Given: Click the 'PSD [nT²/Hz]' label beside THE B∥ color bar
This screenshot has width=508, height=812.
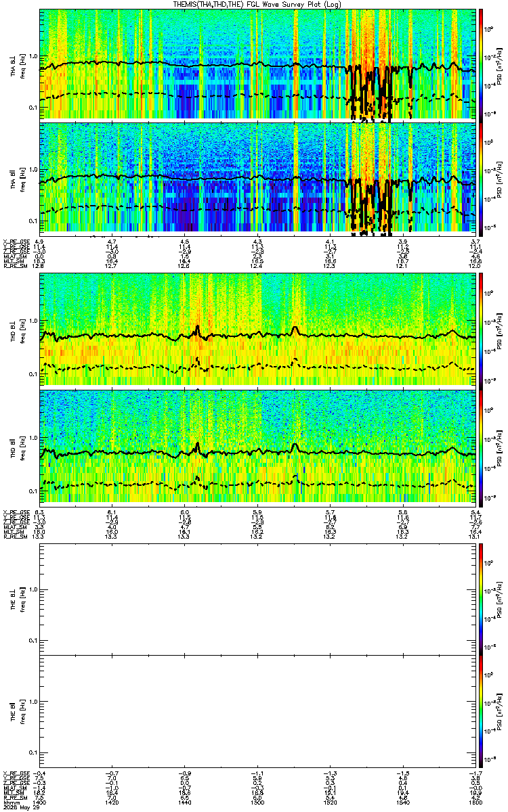Looking at the screenshot, I should tap(500, 710).
